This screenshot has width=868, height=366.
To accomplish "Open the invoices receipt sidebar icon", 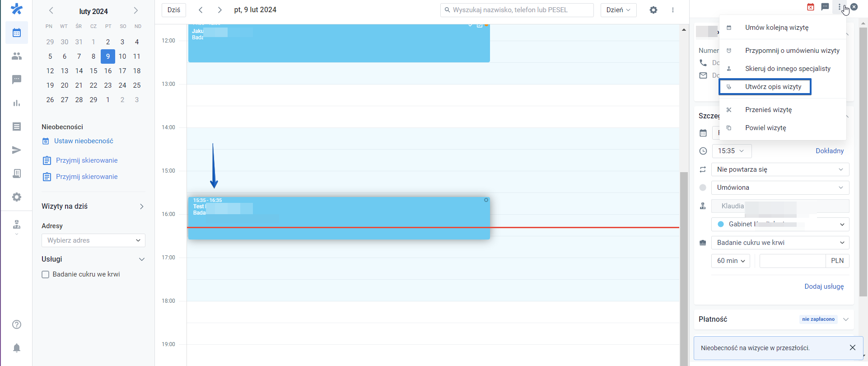I will [17, 174].
